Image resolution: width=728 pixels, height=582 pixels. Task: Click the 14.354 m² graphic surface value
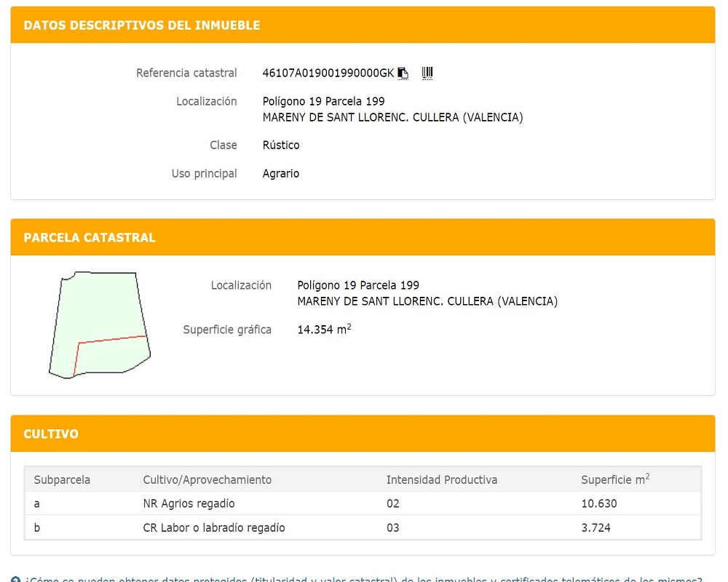(324, 330)
